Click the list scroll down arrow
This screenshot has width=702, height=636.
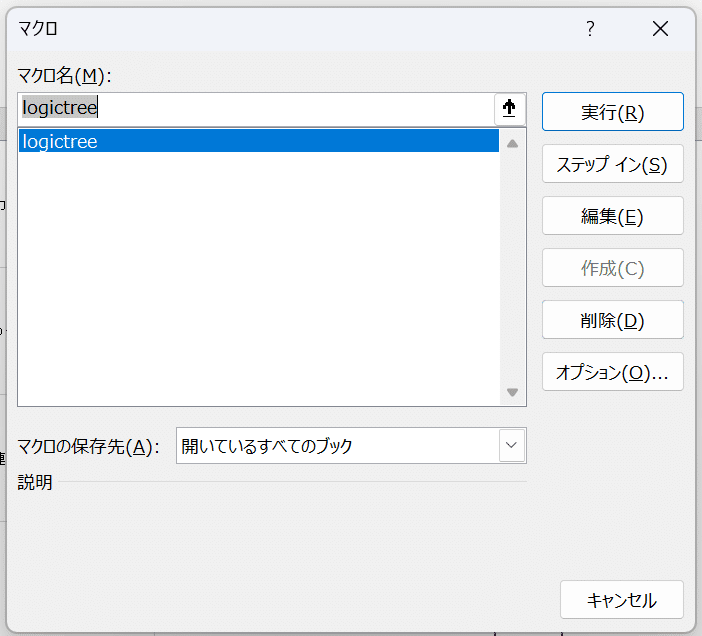pyautogui.click(x=513, y=392)
